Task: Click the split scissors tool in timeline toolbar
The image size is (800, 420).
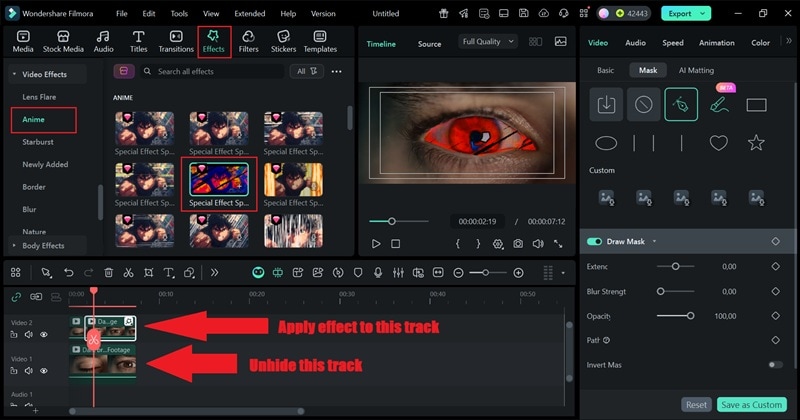Action: point(128,273)
